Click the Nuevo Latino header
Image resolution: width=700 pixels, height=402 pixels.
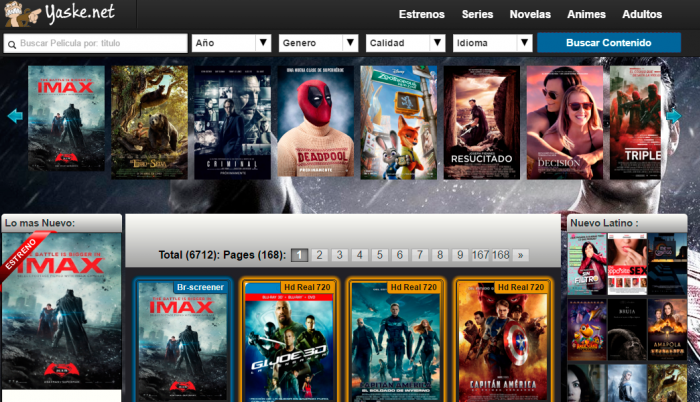(x=627, y=223)
